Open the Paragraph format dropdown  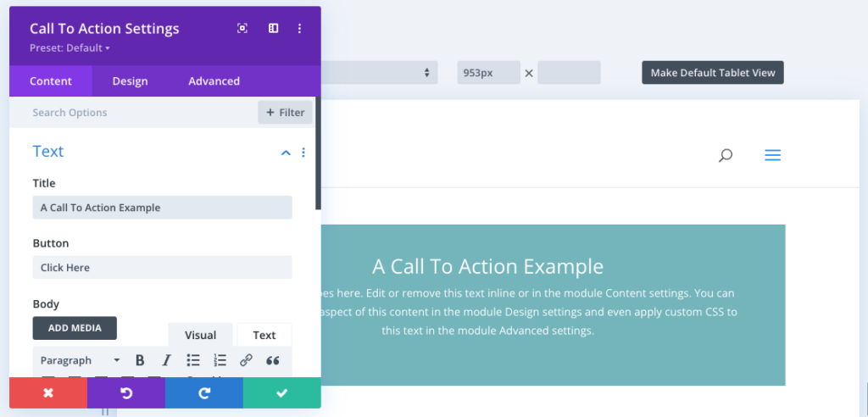81,360
